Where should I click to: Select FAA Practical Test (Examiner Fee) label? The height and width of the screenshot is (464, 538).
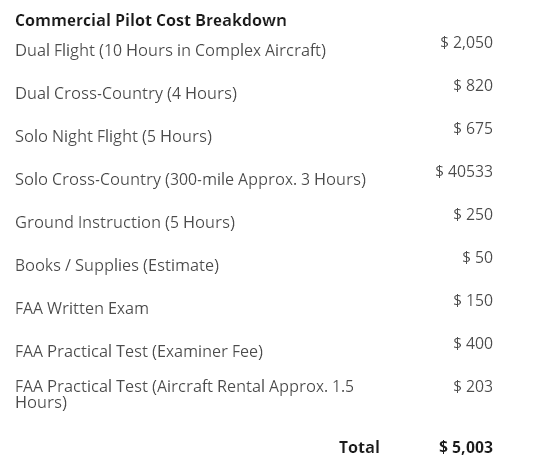click(x=139, y=351)
